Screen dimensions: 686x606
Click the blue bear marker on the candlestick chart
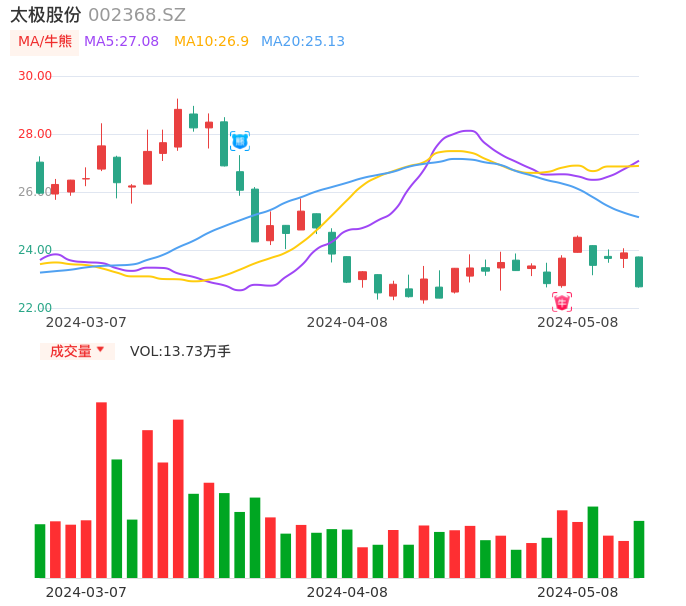click(x=240, y=141)
